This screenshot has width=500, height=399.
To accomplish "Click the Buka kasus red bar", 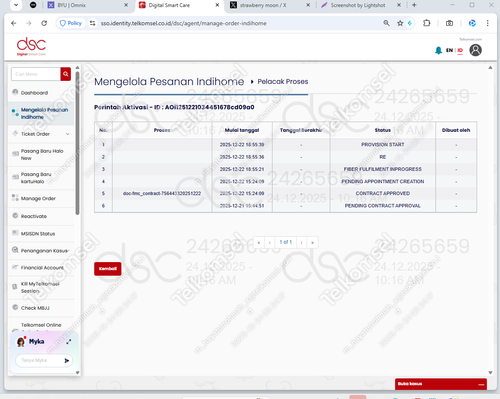I will pos(441,384).
